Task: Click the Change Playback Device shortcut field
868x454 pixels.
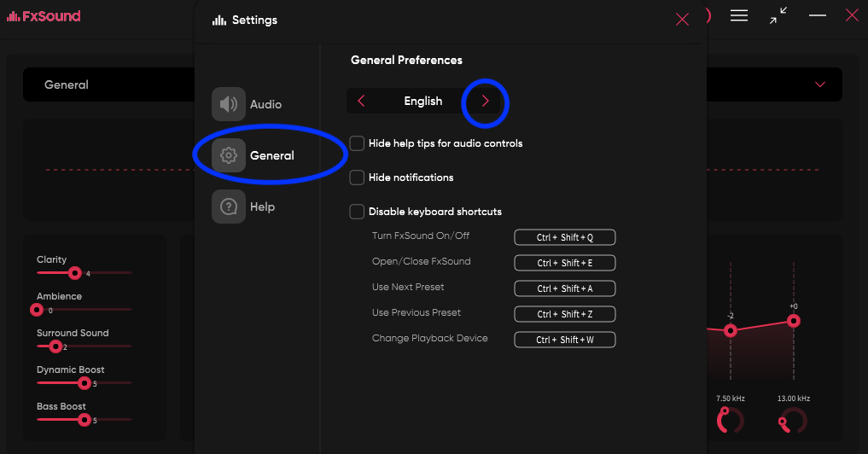Action: (564, 340)
